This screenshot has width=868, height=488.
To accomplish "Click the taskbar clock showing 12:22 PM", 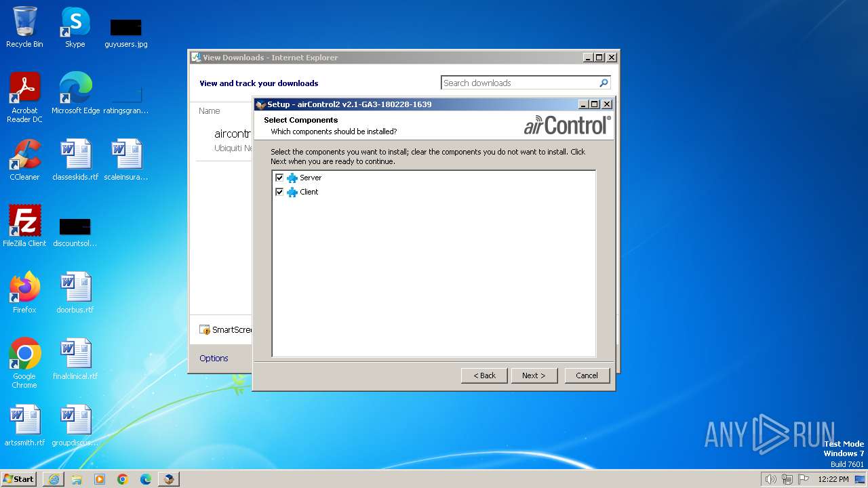I will (833, 479).
